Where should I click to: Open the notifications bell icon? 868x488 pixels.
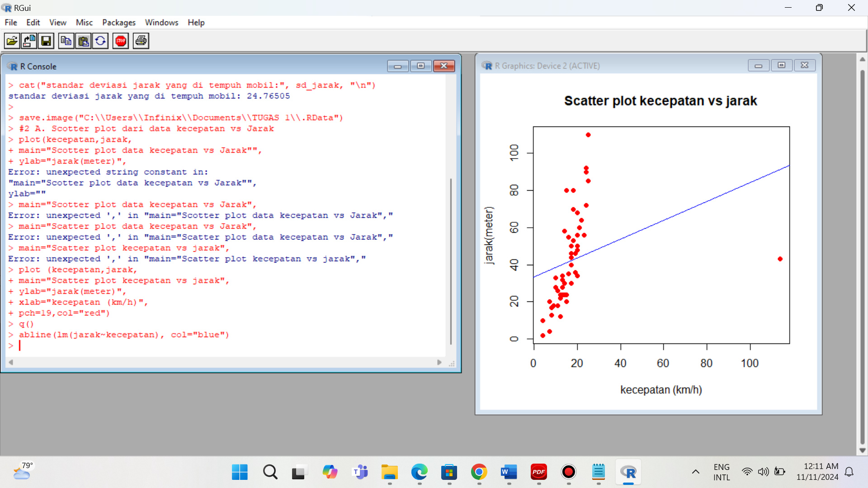849,472
